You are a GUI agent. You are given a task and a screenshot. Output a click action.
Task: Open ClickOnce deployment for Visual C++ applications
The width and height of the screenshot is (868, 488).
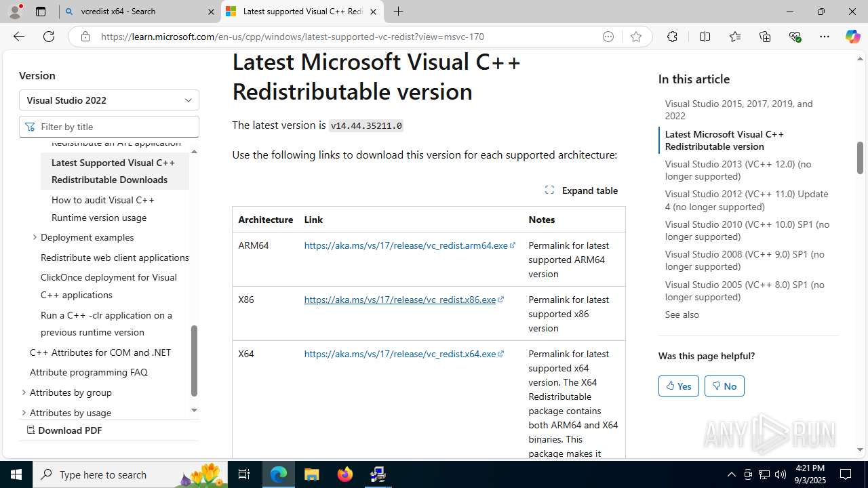pos(108,286)
